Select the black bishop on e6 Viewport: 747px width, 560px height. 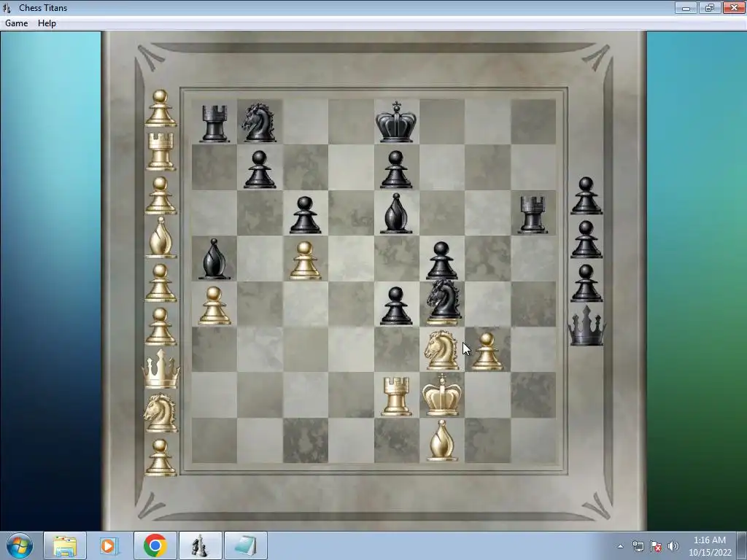click(396, 214)
